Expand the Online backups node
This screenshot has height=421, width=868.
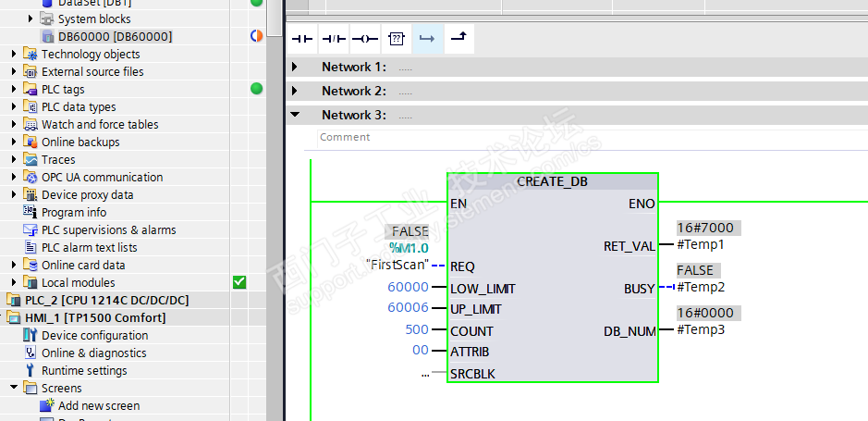pyautogui.click(x=14, y=142)
